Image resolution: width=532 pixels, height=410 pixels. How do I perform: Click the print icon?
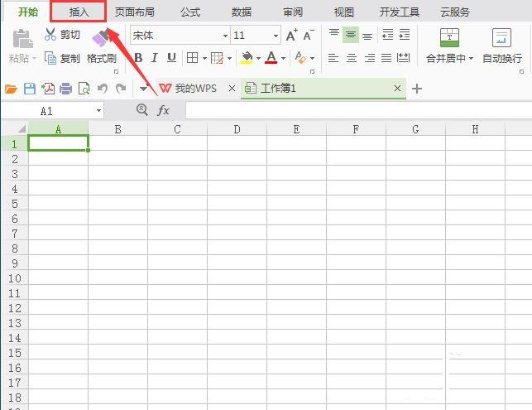[65, 89]
